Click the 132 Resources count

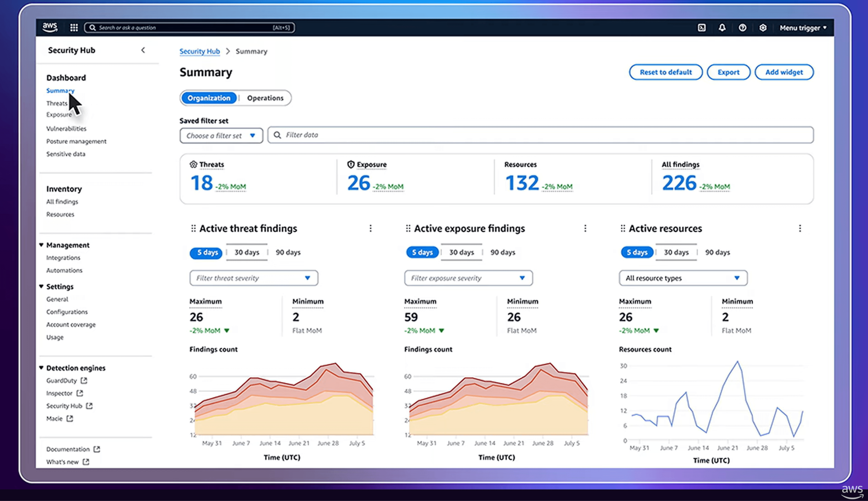coord(522,183)
